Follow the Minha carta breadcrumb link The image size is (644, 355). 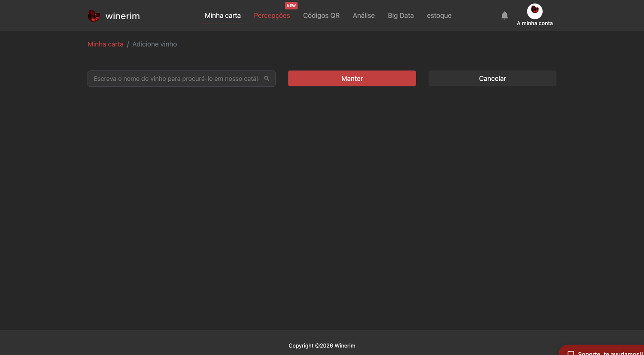[105, 44]
